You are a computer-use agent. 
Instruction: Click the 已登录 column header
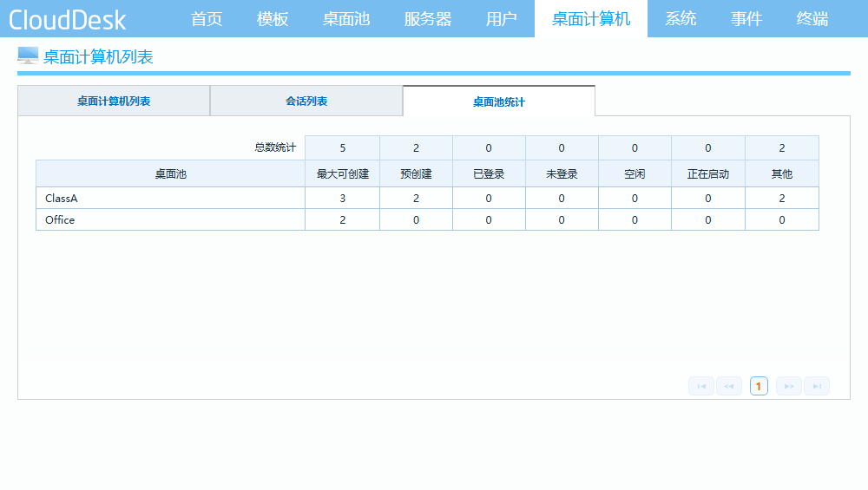click(489, 173)
